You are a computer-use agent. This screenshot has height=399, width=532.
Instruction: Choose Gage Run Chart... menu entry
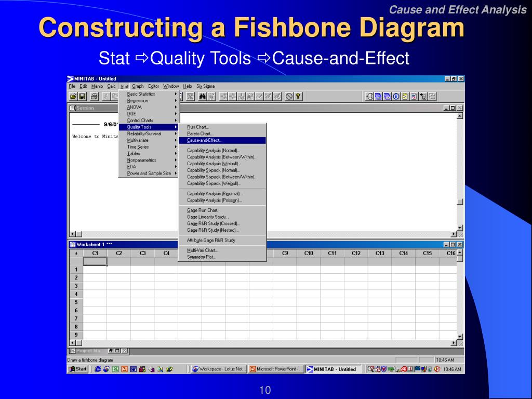point(222,210)
